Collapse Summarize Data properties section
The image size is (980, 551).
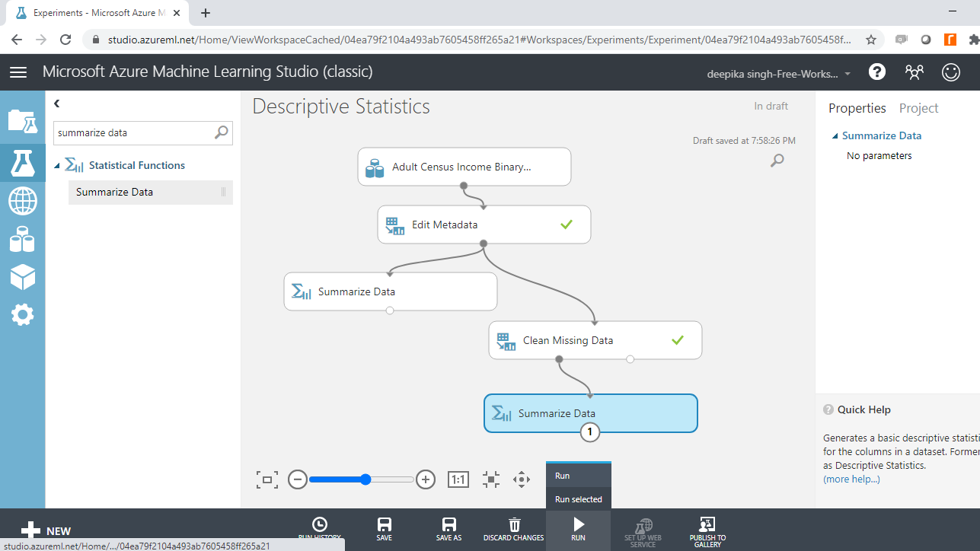(835, 136)
